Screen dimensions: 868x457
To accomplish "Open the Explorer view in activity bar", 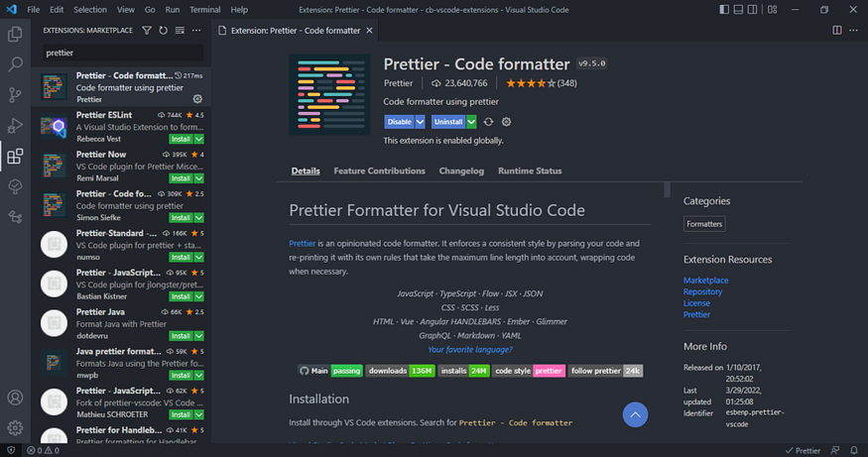I will tap(15, 35).
